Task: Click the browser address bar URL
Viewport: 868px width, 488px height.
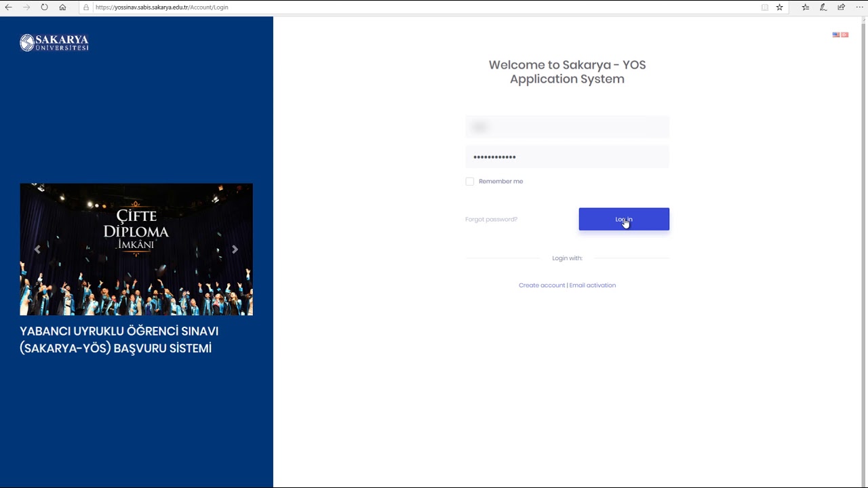Action: pos(161,7)
